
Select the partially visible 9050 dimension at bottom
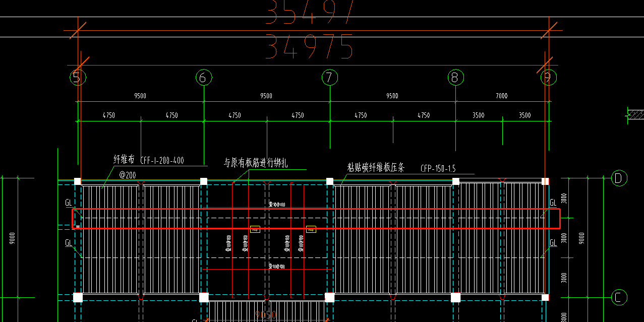pos(266,316)
